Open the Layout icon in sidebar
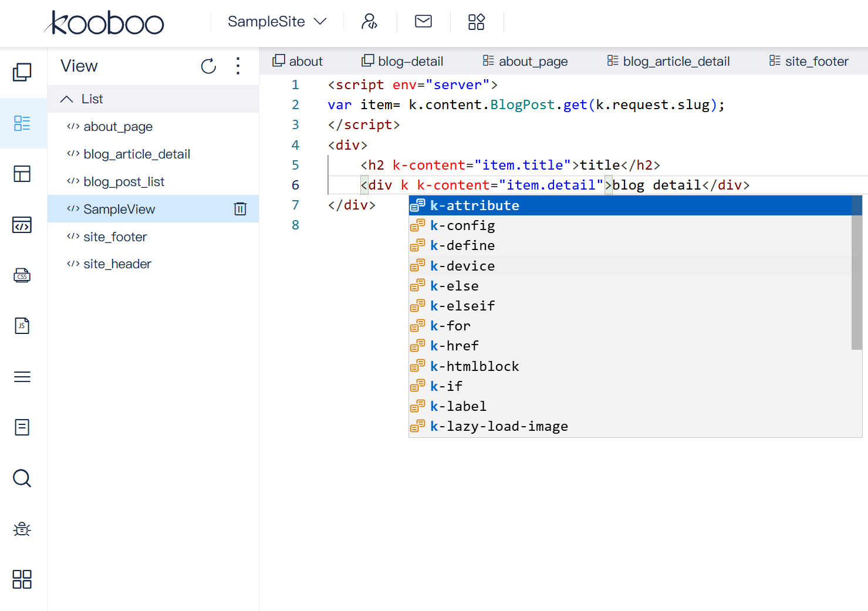868x611 pixels. (22, 174)
